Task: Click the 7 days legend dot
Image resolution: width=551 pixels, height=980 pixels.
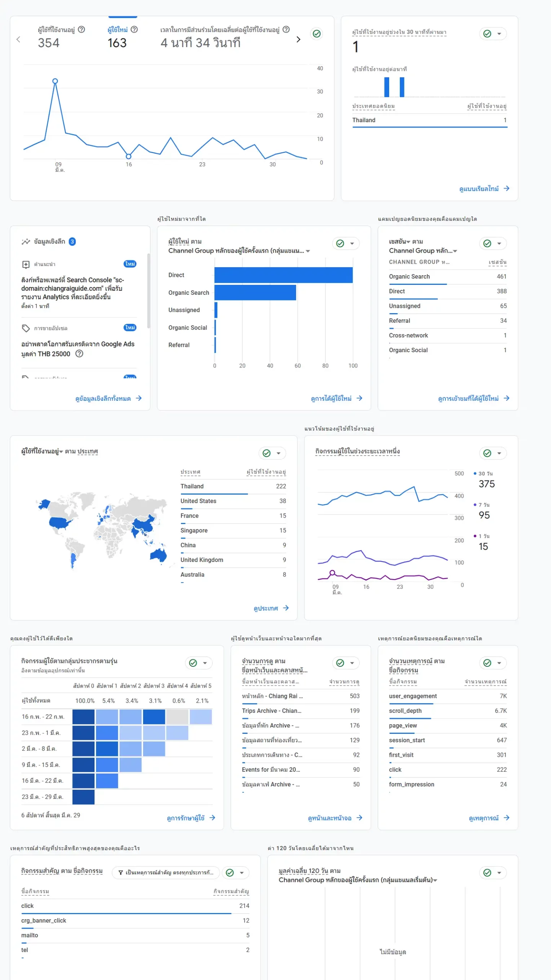Action: point(475,505)
